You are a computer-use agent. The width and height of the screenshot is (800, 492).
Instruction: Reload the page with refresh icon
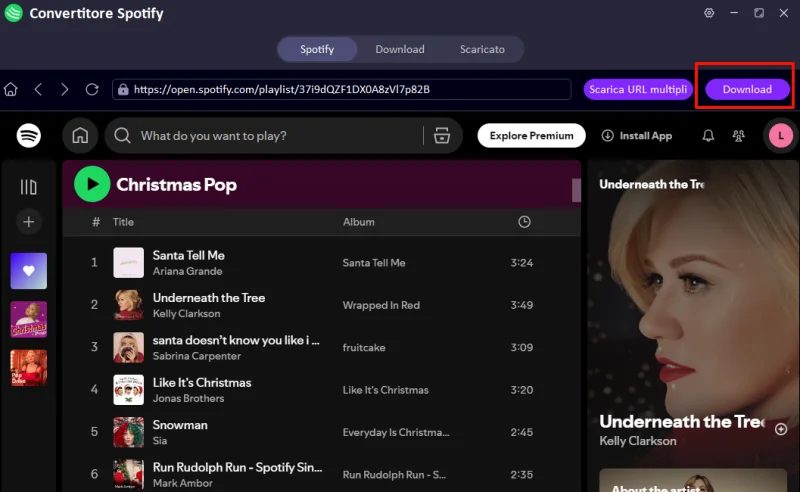tap(92, 89)
